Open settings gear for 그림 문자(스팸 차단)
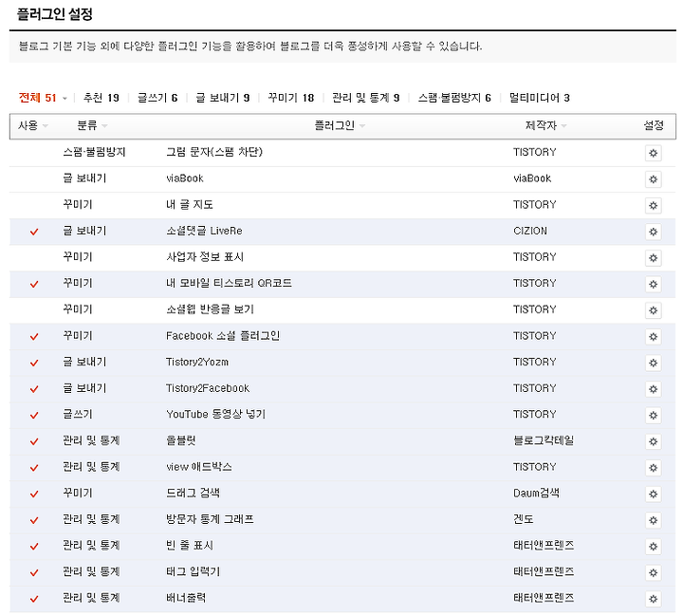Screen dimensions: 683x616 [653, 153]
